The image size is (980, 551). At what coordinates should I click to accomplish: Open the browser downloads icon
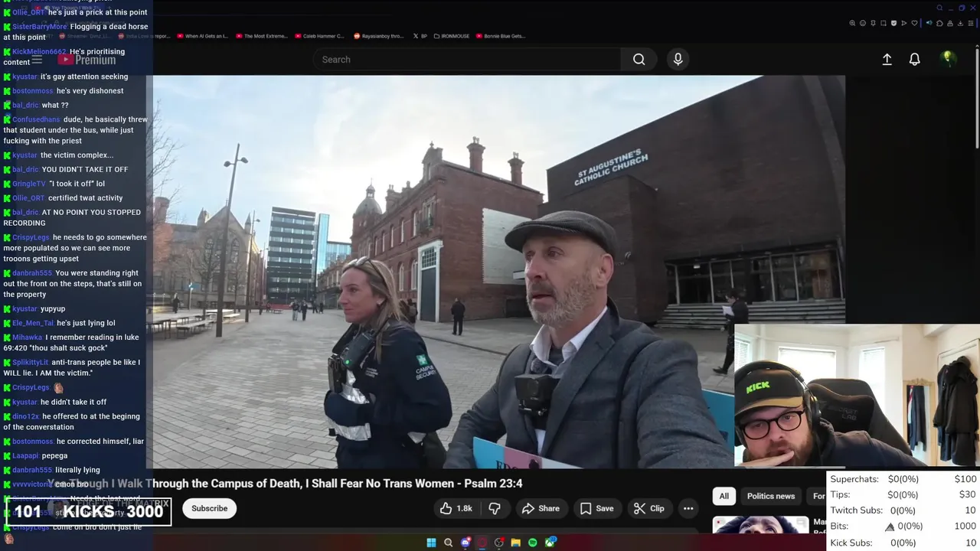click(x=960, y=23)
